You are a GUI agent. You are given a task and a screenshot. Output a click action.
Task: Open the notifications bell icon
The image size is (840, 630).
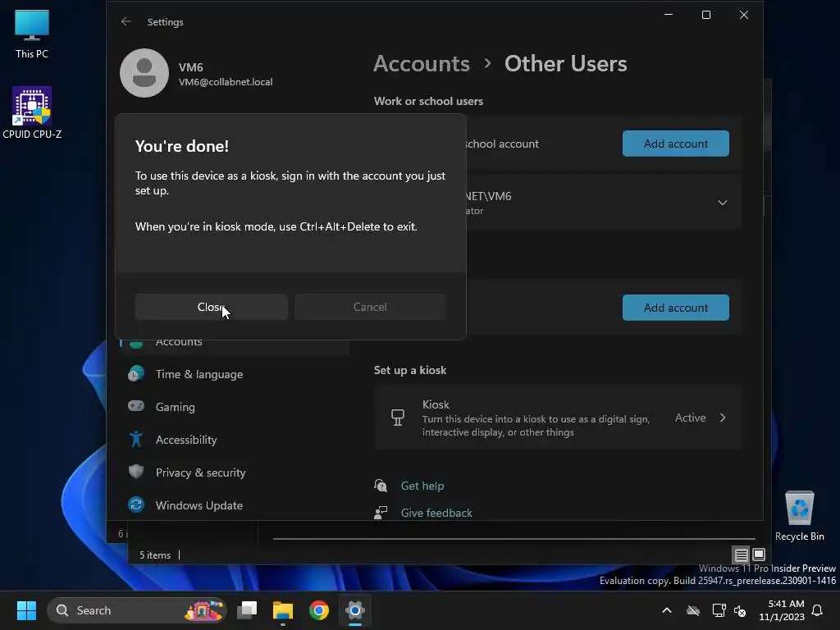[817, 610]
